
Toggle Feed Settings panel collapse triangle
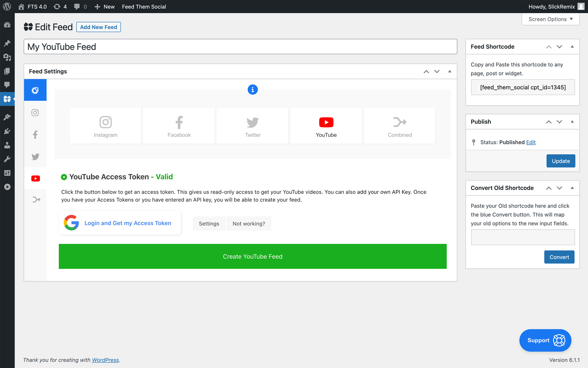point(450,71)
